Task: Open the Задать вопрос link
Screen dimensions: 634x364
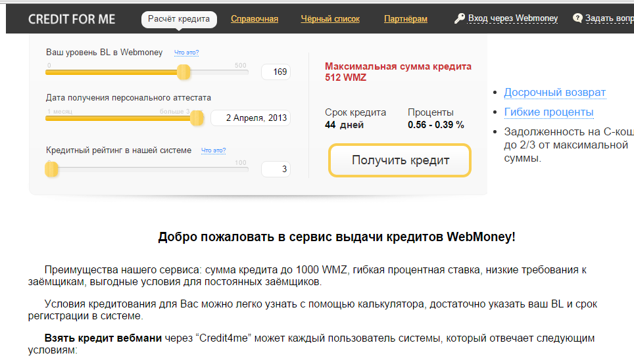Action: 609,18
